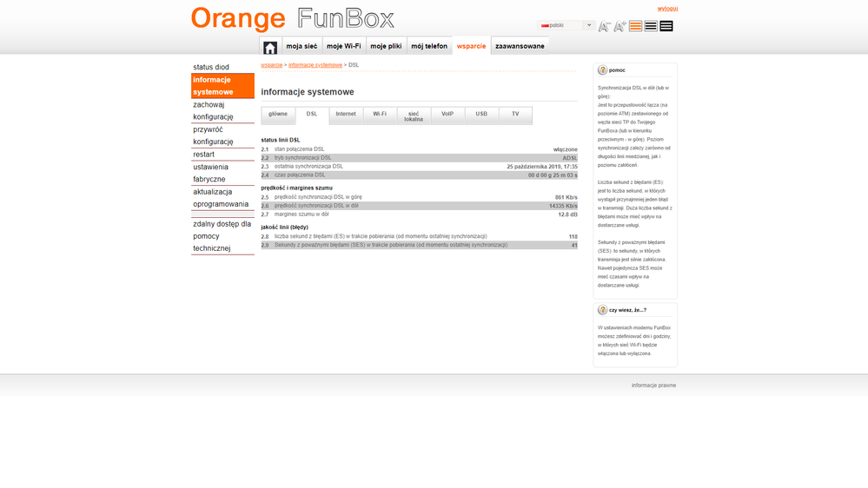
Task: Switch to the USB tab
Action: [x=481, y=115]
